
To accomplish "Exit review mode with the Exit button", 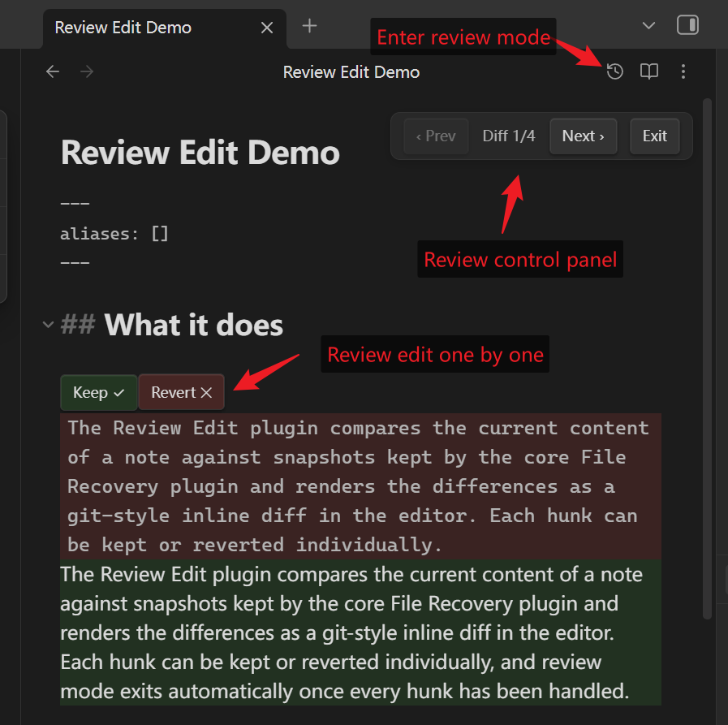I will (x=655, y=136).
